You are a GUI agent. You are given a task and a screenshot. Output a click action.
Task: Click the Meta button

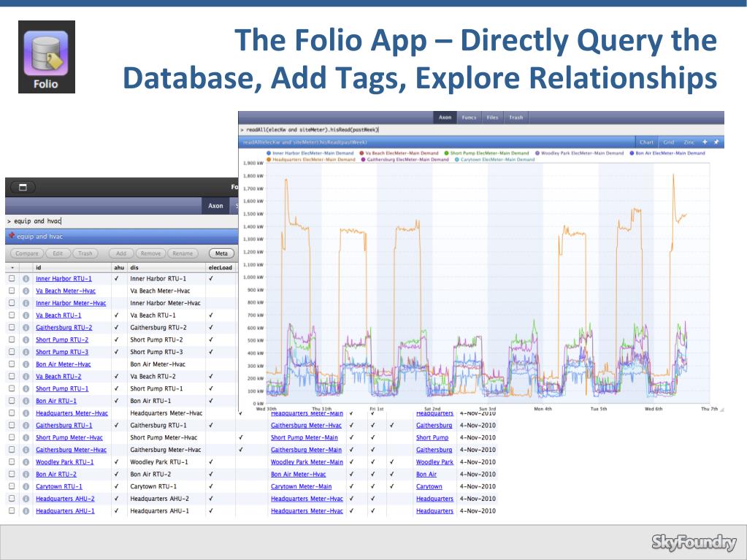[221, 253]
